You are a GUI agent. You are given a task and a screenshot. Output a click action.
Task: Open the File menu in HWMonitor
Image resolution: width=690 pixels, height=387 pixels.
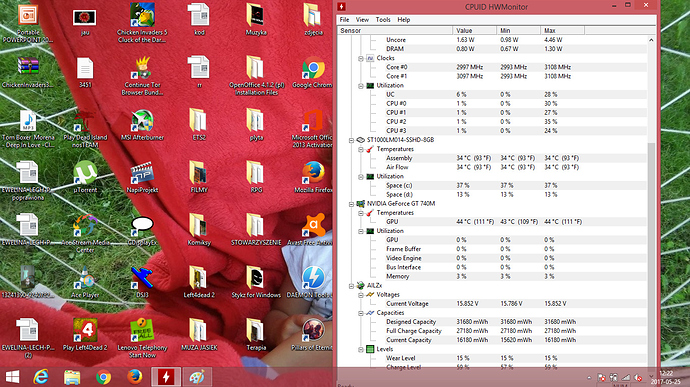pos(345,20)
